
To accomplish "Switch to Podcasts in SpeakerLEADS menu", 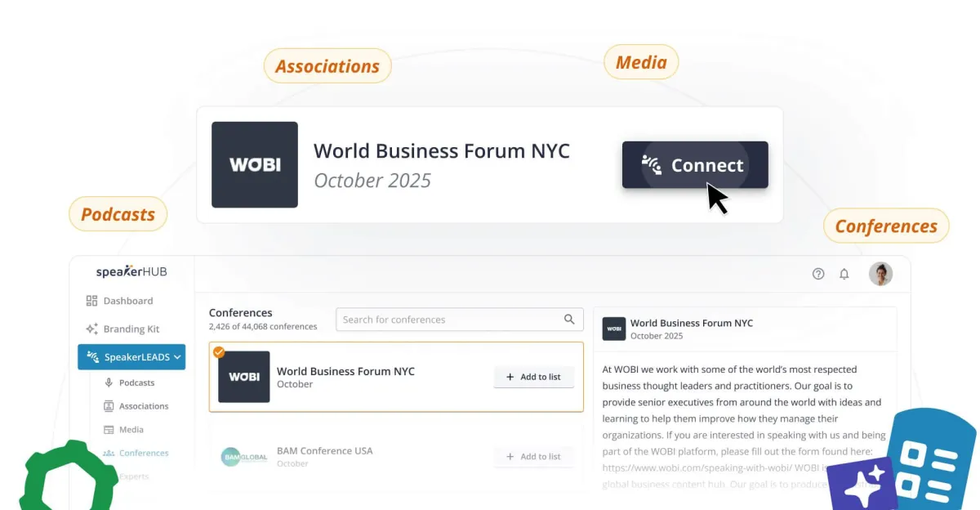I will pos(139,382).
